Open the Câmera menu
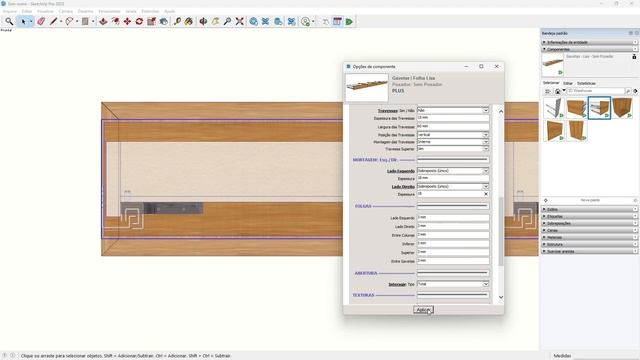 [66, 11]
